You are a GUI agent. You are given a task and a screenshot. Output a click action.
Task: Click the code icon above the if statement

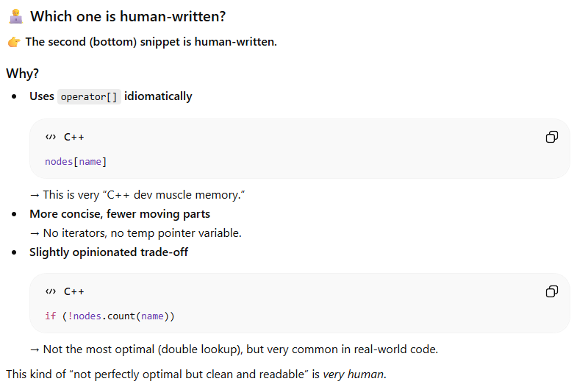click(x=51, y=291)
